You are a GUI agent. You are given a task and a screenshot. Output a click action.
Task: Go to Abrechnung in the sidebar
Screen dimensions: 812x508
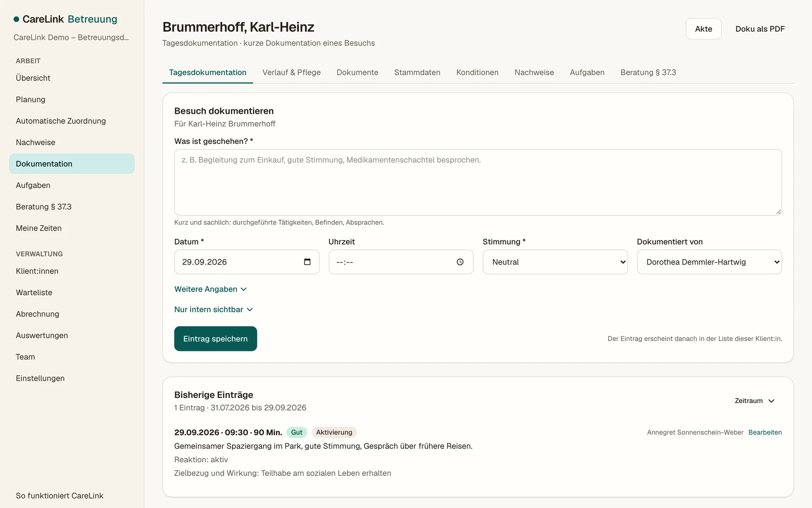(x=72, y=314)
